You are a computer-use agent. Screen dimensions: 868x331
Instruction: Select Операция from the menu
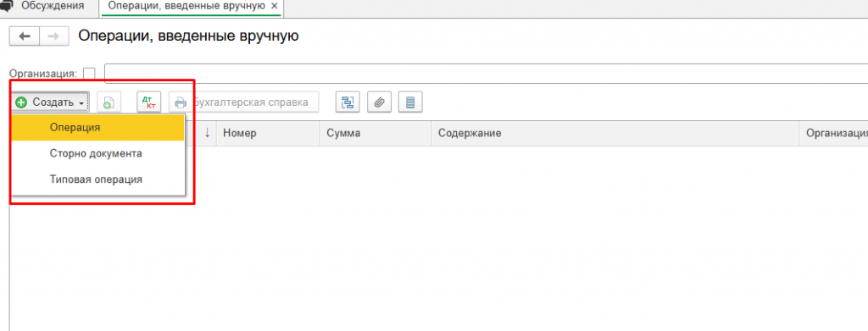click(98, 127)
